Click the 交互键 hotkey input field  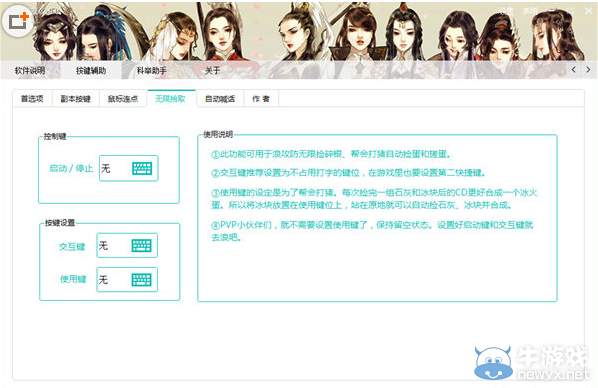point(127,245)
